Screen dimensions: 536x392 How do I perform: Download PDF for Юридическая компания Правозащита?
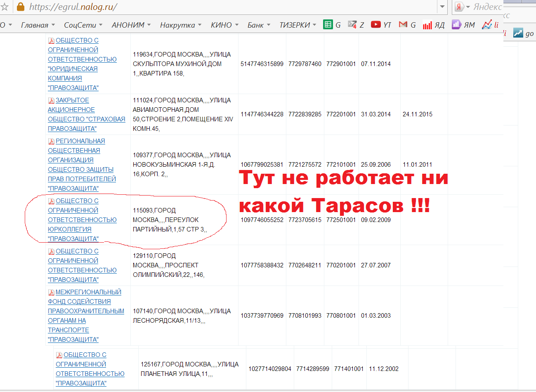(52, 40)
